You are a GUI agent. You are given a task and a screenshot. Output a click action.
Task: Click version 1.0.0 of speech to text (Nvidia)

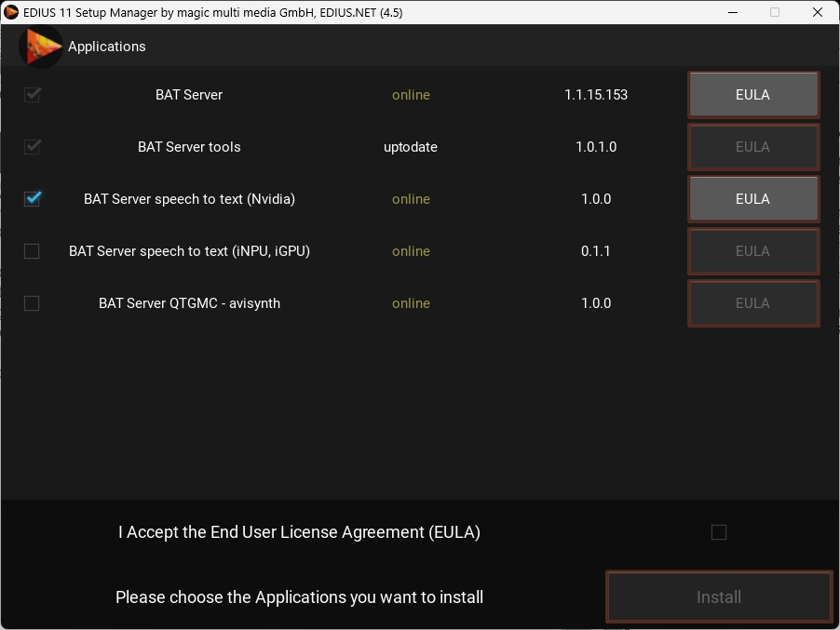tap(596, 199)
